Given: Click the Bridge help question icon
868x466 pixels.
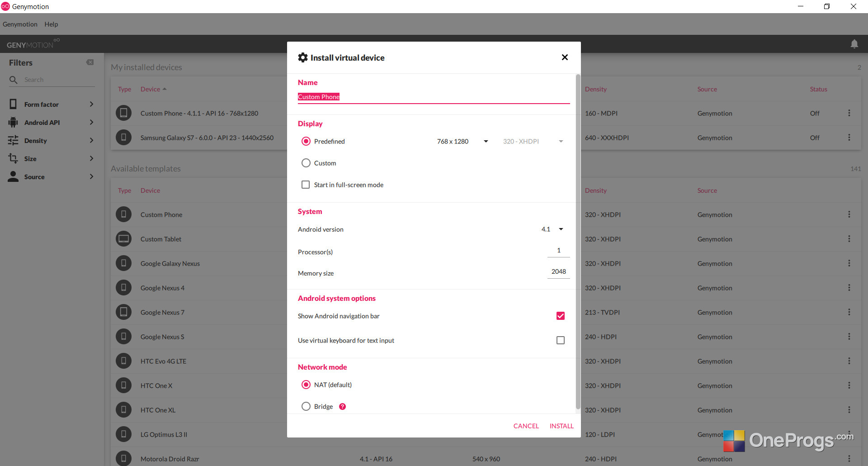Looking at the screenshot, I should 343,406.
